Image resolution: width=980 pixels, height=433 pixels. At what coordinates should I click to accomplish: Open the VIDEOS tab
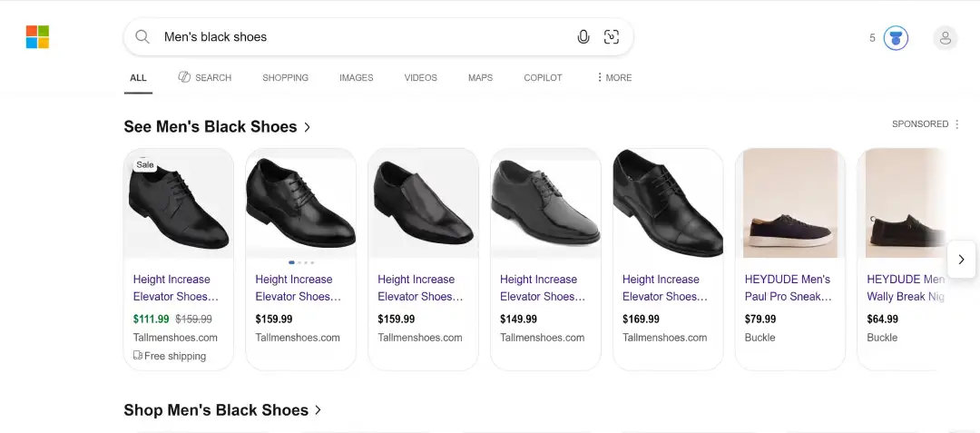(421, 77)
